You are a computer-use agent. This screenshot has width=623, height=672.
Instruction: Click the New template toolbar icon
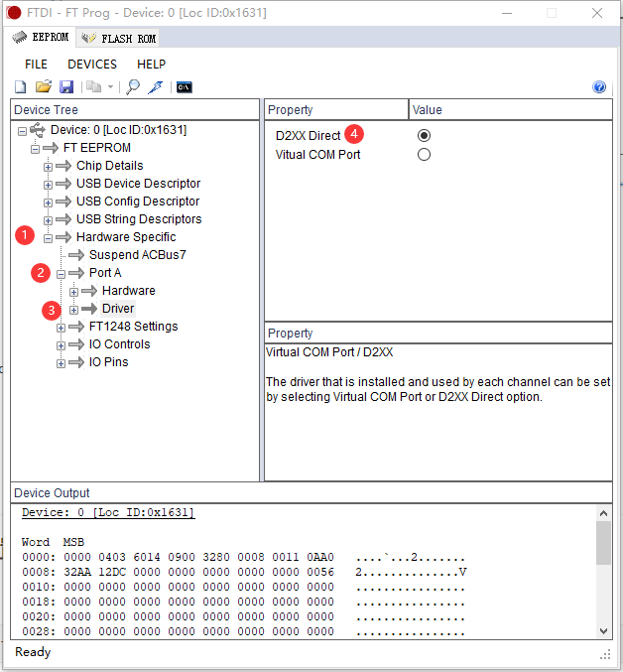click(20, 87)
